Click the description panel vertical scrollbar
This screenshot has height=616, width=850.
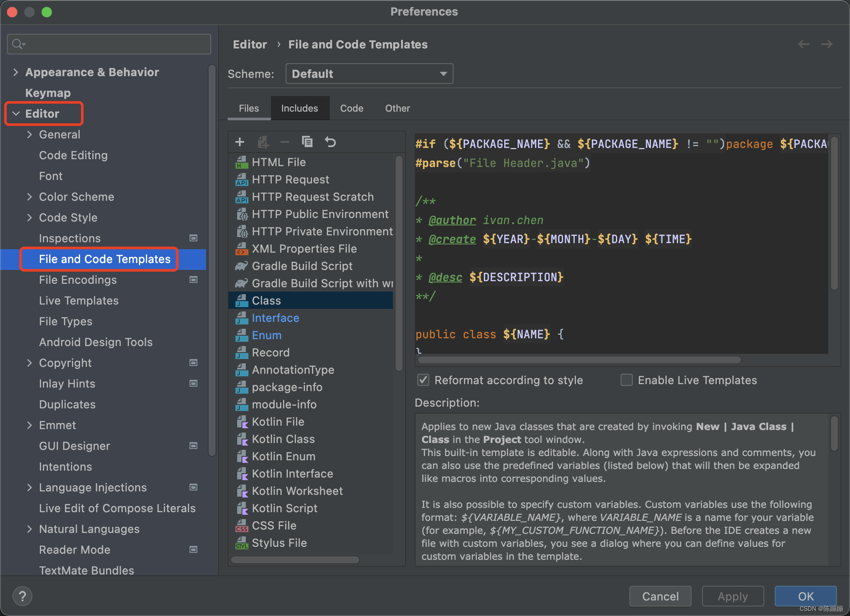click(x=834, y=433)
